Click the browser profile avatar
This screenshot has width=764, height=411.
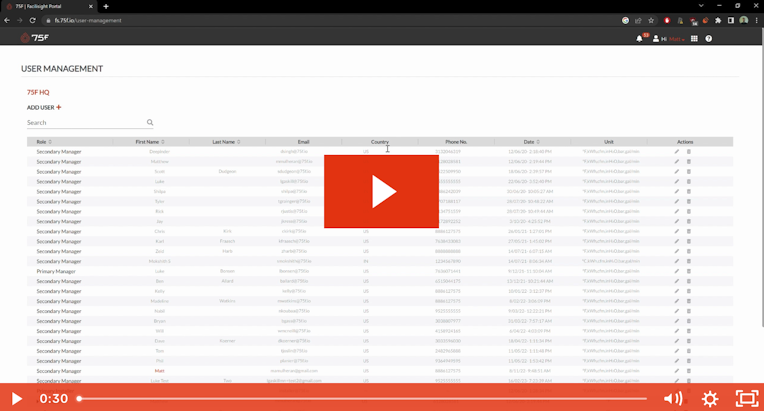pos(744,20)
